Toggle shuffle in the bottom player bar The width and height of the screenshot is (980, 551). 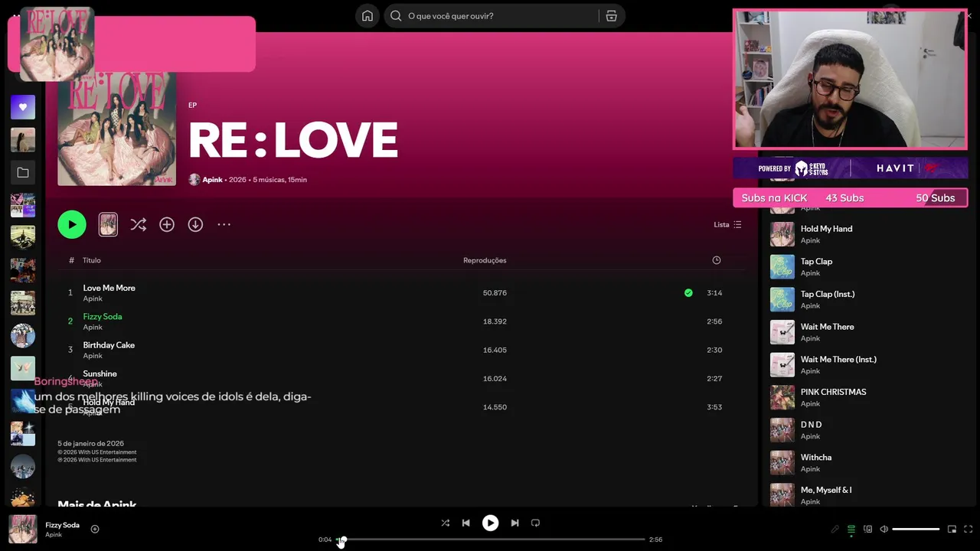(x=445, y=523)
